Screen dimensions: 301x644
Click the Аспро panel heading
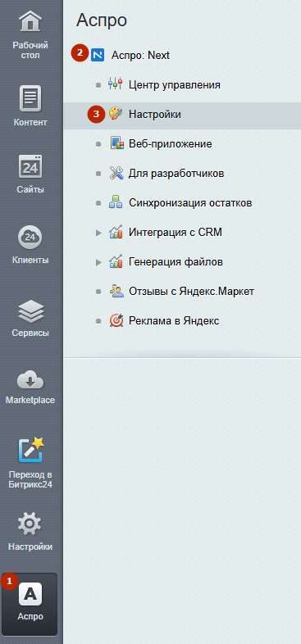tap(102, 20)
